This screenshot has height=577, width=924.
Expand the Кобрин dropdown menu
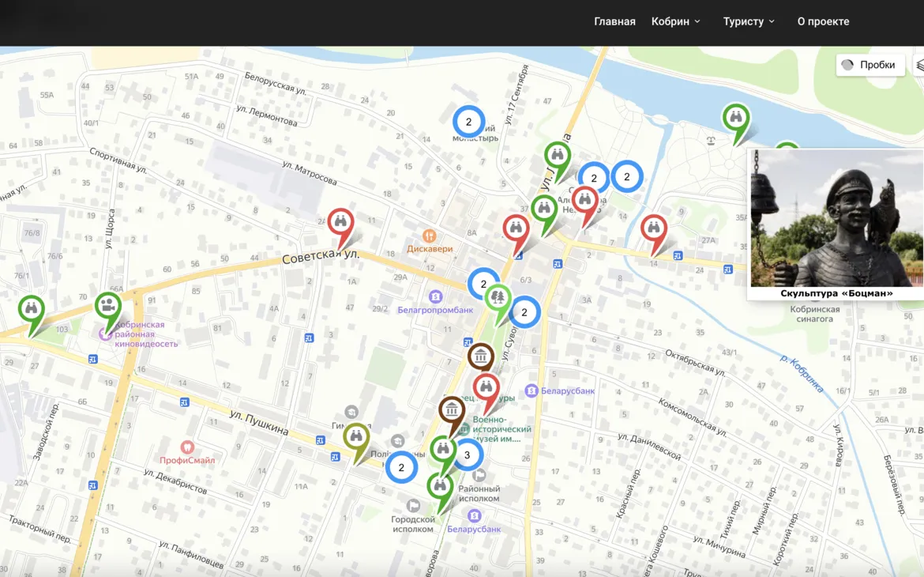tap(675, 21)
